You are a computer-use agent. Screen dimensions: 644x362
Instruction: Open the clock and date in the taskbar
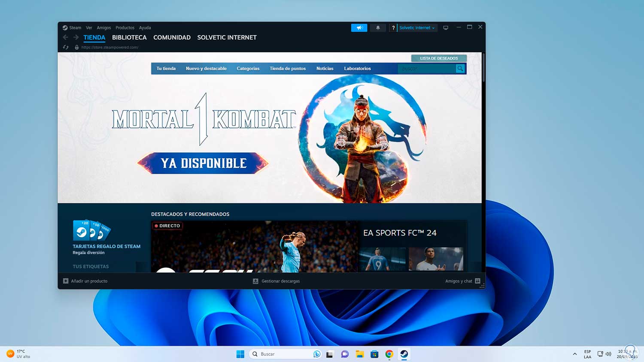627,354
